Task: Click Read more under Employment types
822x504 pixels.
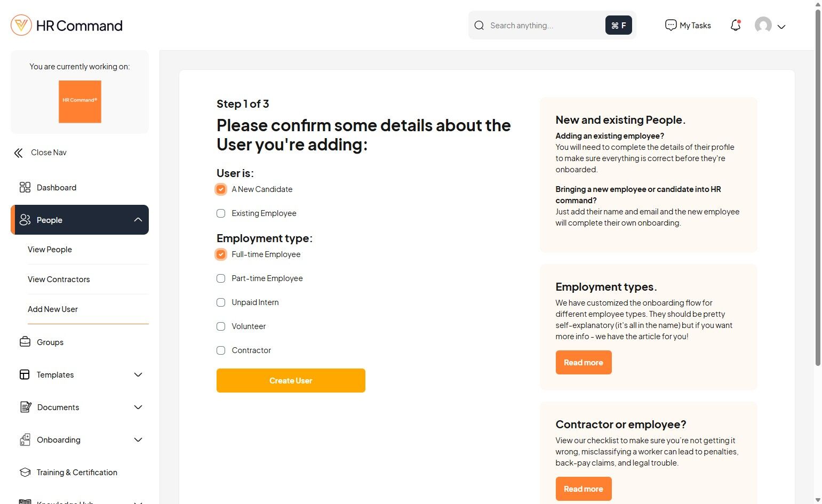Action: coord(583,362)
